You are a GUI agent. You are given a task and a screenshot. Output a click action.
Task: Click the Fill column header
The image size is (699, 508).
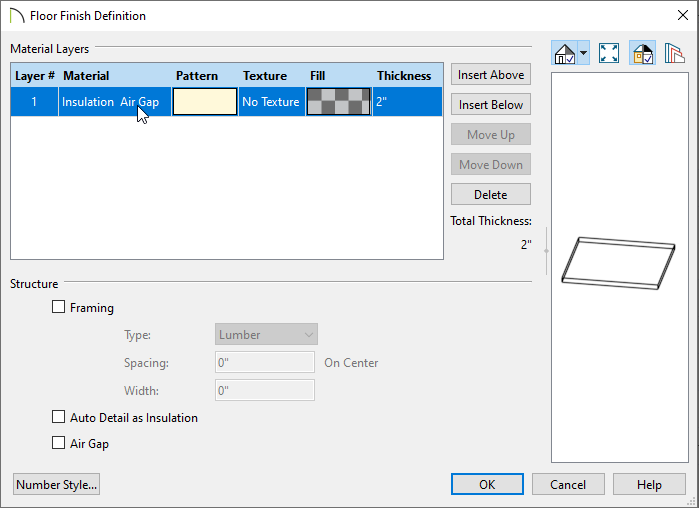tap(317, 76)
